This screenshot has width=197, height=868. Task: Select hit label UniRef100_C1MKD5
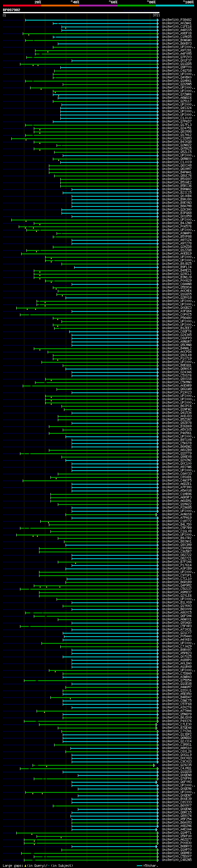pos(176,37)
